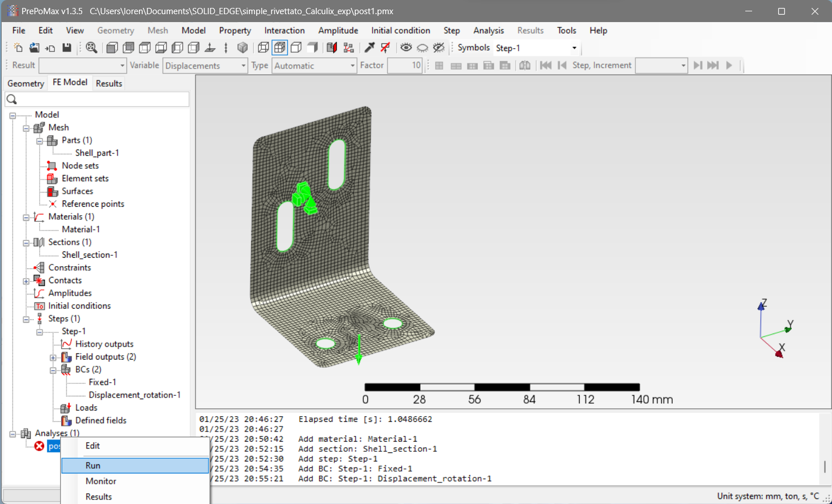The height and width of the screenshot is (504, 832).
Task: Select the isometric view cube icon
Action: 243,48
